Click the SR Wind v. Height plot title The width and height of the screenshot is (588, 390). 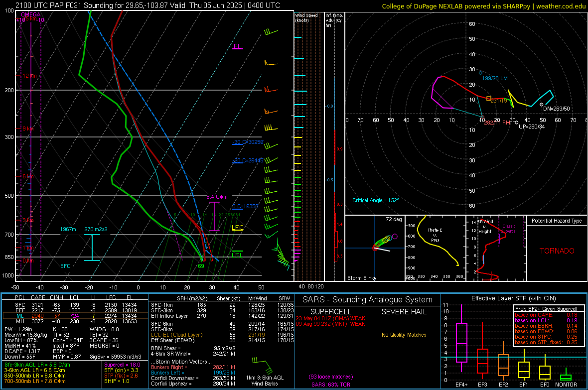click(x=485, y=227)
